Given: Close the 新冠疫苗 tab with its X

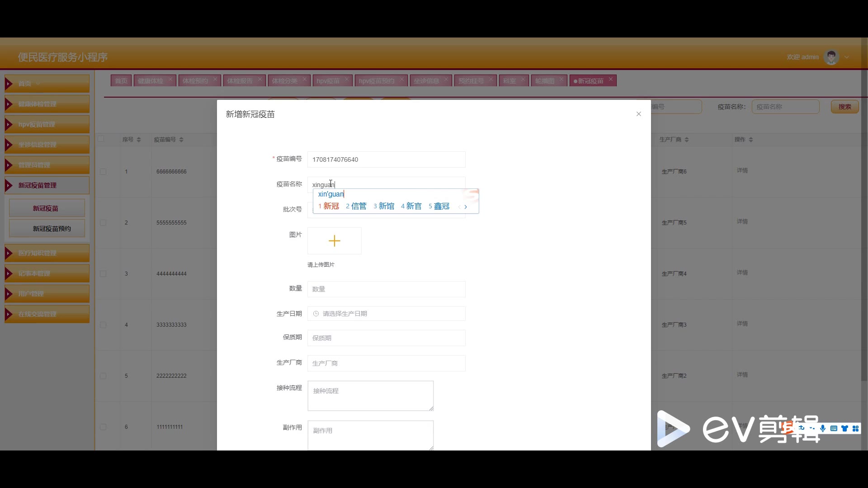Looking at the screenshot, I should 611,80.
